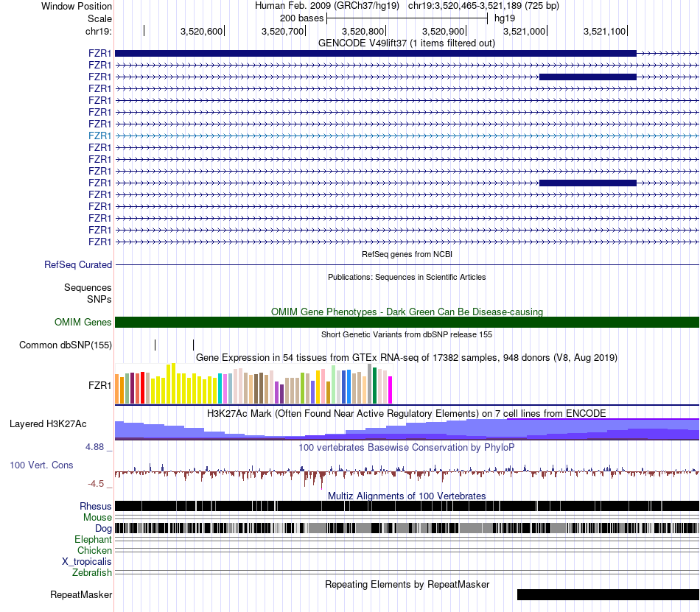Select the Zebrafish alignment label

tap(92, 573)
